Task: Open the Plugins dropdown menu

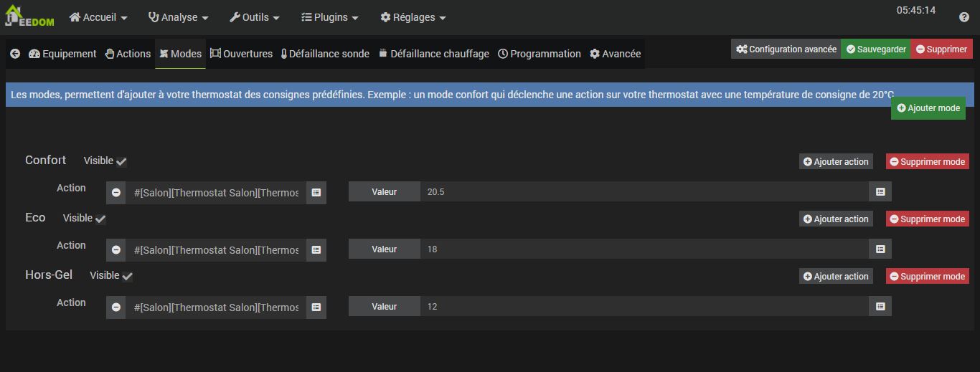Action: (330, 17)
